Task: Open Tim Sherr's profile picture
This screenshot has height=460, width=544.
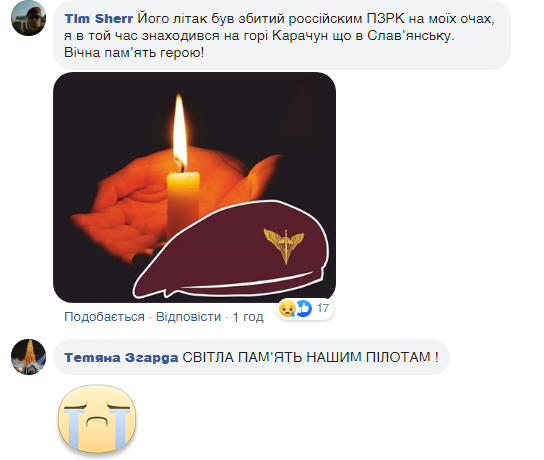Action: [x=28, y=18]
